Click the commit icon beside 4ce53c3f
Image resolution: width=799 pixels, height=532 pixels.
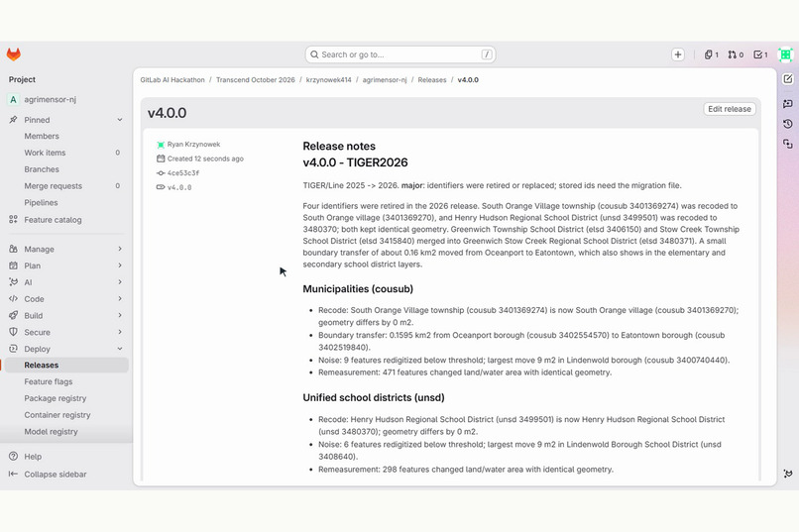click(x=161, y=173)
